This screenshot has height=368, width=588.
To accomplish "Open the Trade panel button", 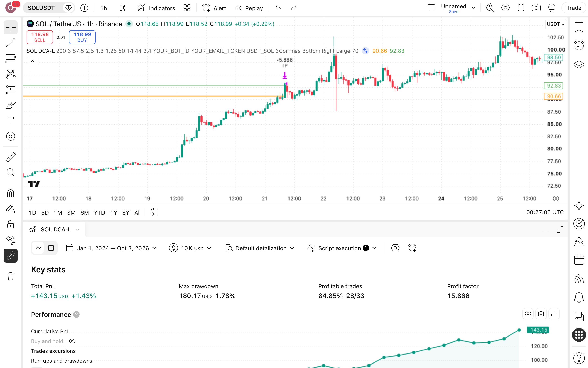I will [574, 8].
